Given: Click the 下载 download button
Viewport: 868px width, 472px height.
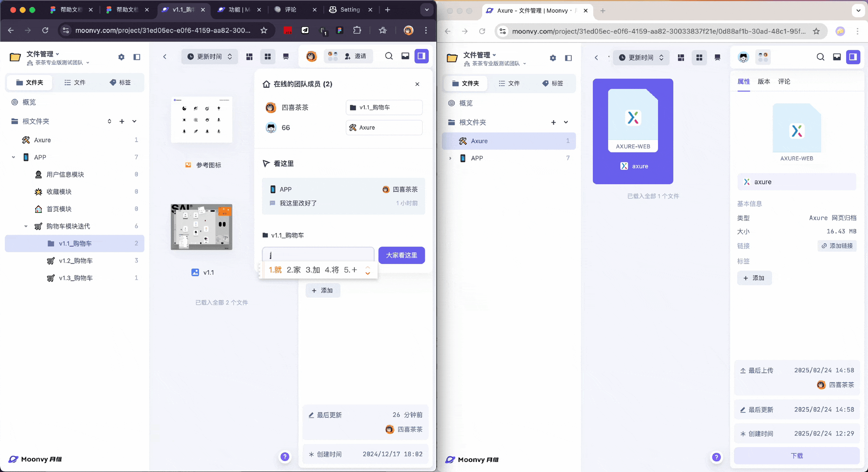Looking at the screenshot, I should pos(796,456).
